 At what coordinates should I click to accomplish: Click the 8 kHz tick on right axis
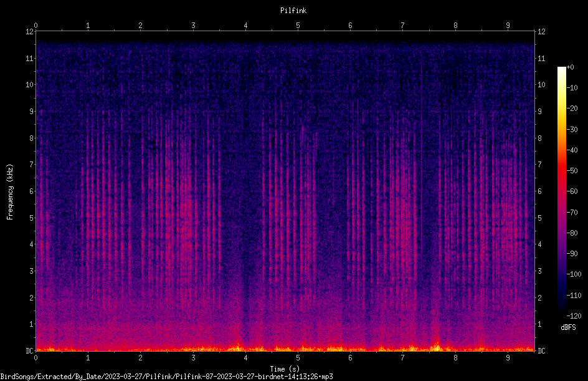pos(540,138)
